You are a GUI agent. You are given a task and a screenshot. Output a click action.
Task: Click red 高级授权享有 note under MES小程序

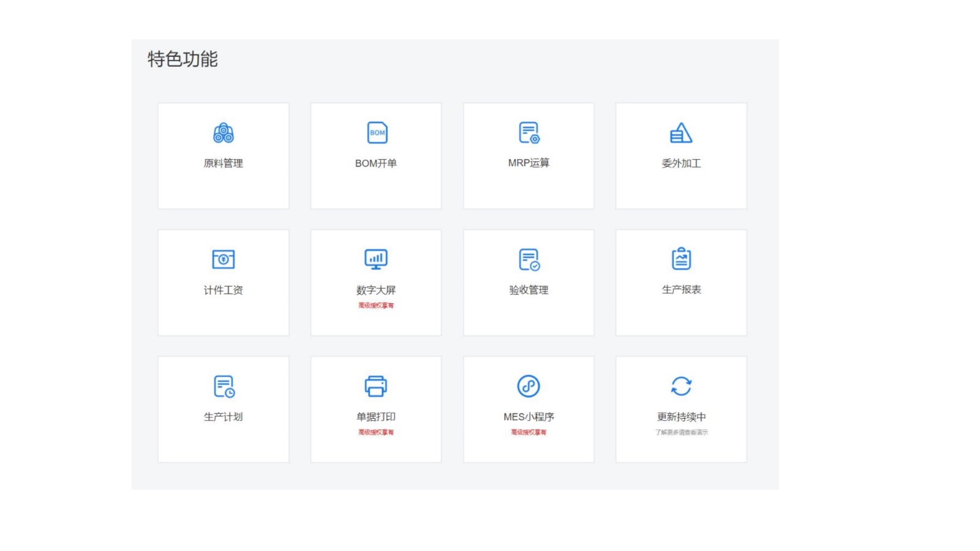point(529,432)
